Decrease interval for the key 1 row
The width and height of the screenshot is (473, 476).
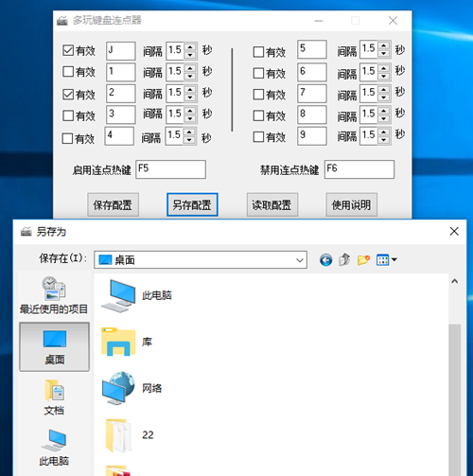pos(190,76)
